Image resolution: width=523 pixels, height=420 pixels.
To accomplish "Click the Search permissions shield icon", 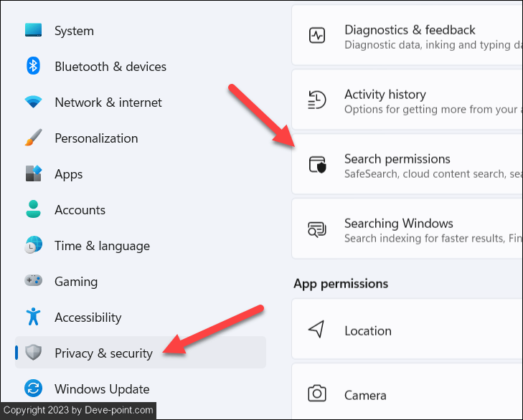I will click(317, 165).
